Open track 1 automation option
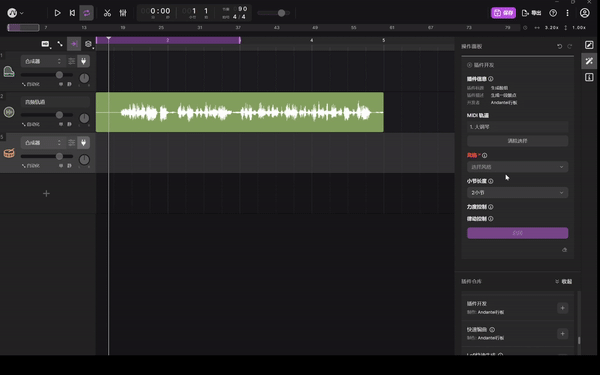 pos(31,84)
